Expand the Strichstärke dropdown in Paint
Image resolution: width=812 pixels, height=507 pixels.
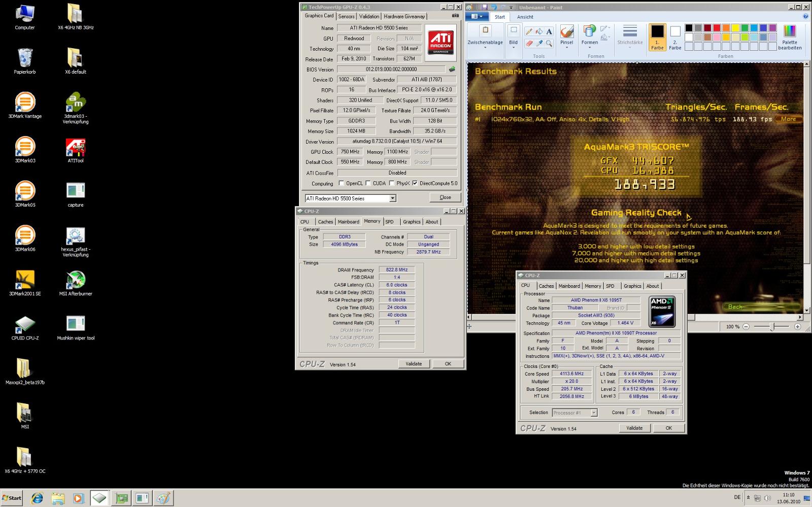pyautogui.click(x=630, y=47)
